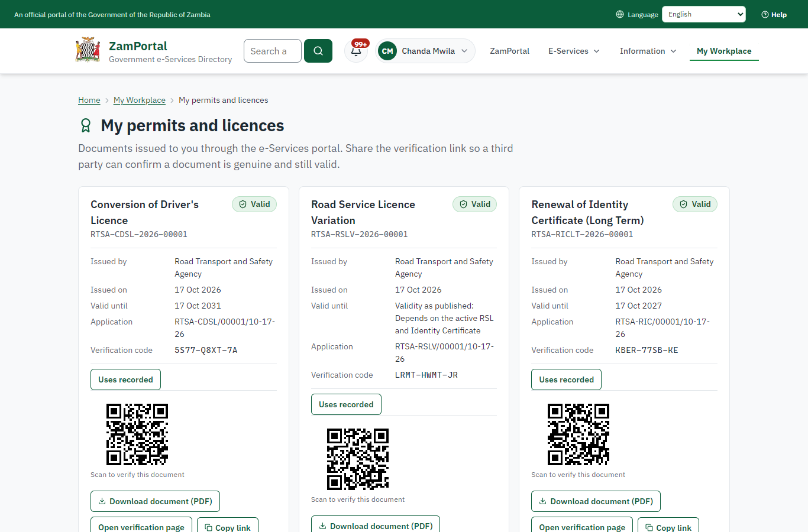This screenshot has height=532, width=808.
Task: Download Road Service Licence Variation PDF
Action: 376,525
